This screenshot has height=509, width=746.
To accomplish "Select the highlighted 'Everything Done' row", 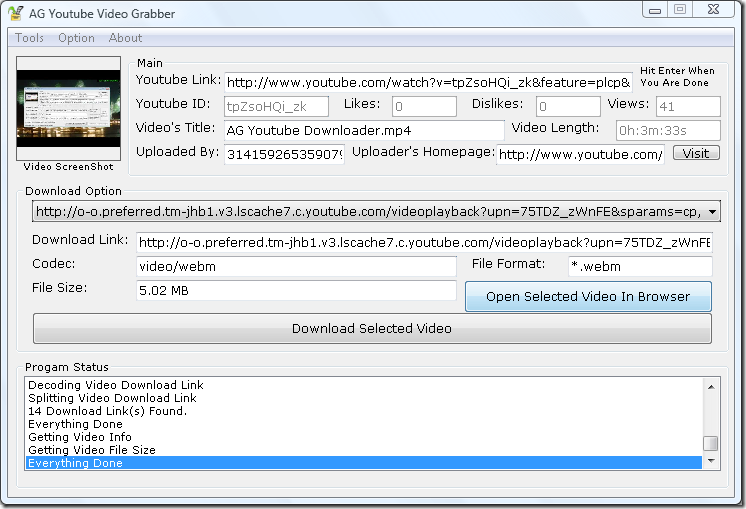I will (x=364, y=463).
